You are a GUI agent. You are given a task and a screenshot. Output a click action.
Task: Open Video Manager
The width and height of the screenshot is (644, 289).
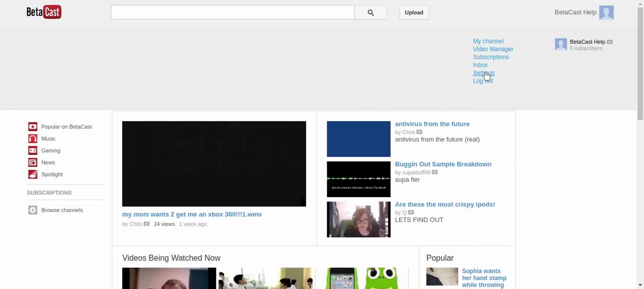pyautogui.click(x=493, y=49)
